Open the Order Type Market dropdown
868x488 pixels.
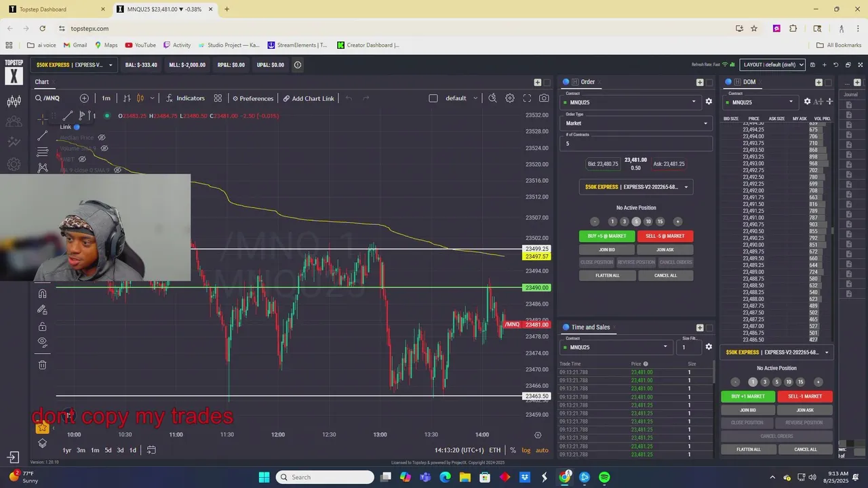click(x=636, y=123)
